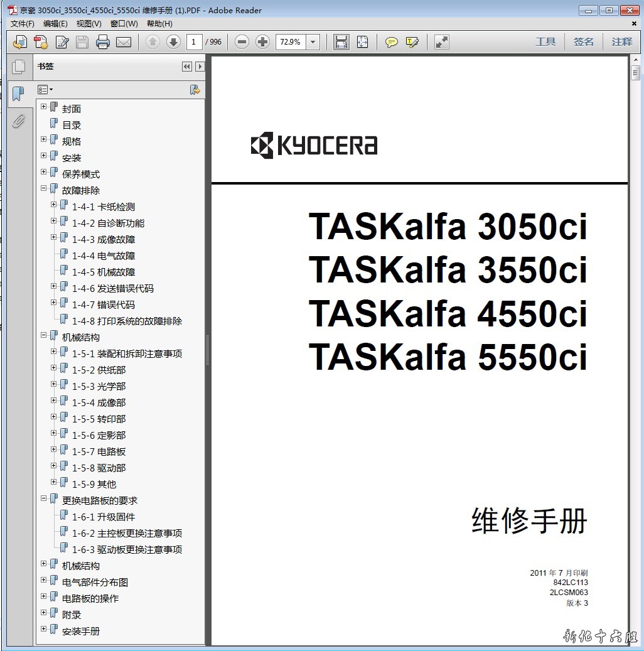Image resolution: width=644 pixels, height=651 pixels.
Task: Open the 注释 pane
Action: click(x=621, y=42)
